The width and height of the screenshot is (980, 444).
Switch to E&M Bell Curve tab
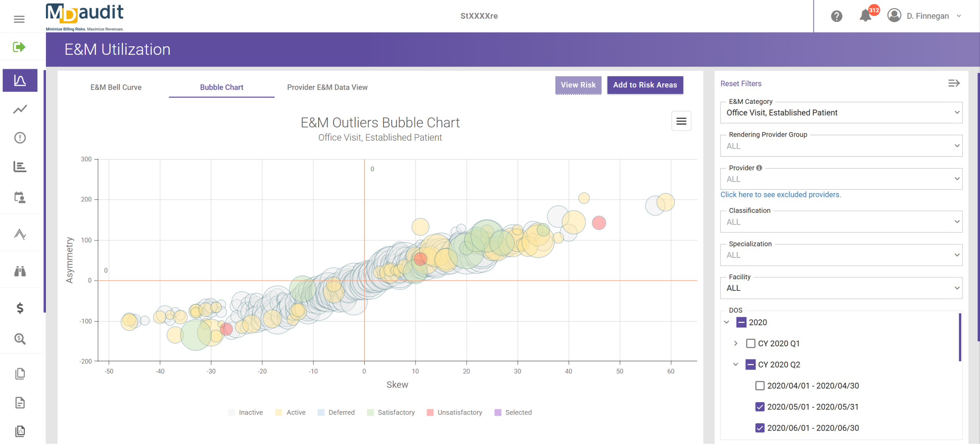116,87
